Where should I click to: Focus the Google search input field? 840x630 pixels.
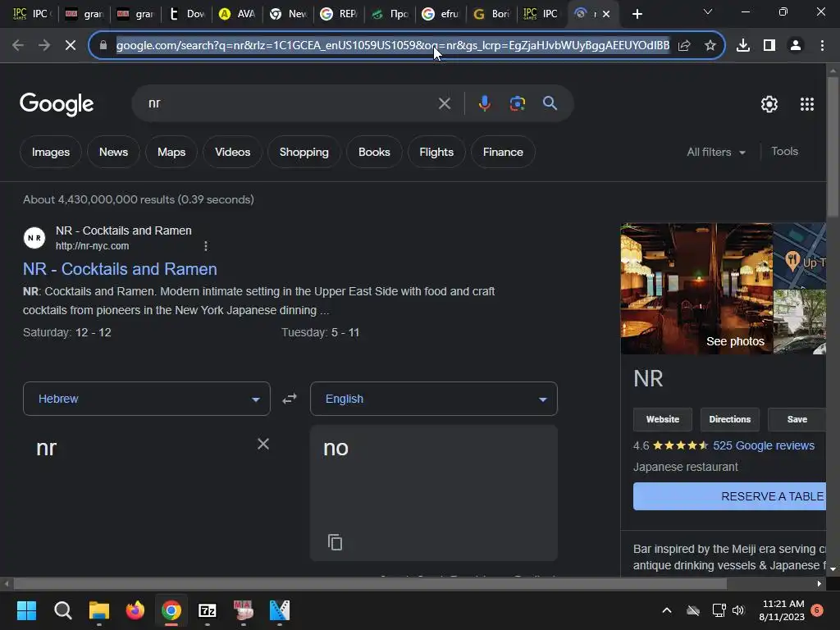point(290,103)
